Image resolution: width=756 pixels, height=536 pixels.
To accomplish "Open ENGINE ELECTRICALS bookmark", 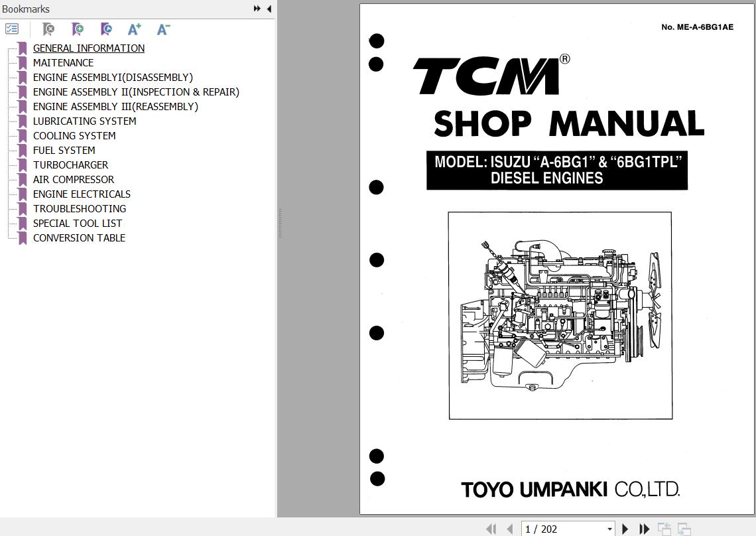I will (x=82, y=194).
